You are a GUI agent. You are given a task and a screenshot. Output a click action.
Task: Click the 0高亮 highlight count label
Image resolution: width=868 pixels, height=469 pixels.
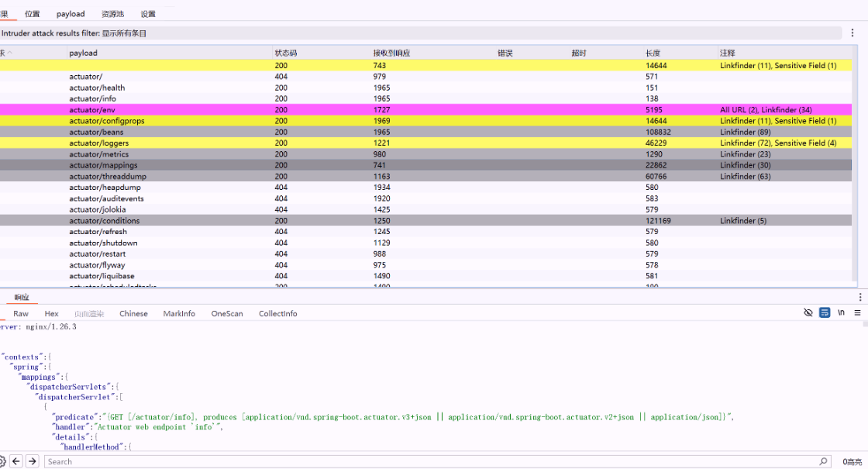[852, 462]
